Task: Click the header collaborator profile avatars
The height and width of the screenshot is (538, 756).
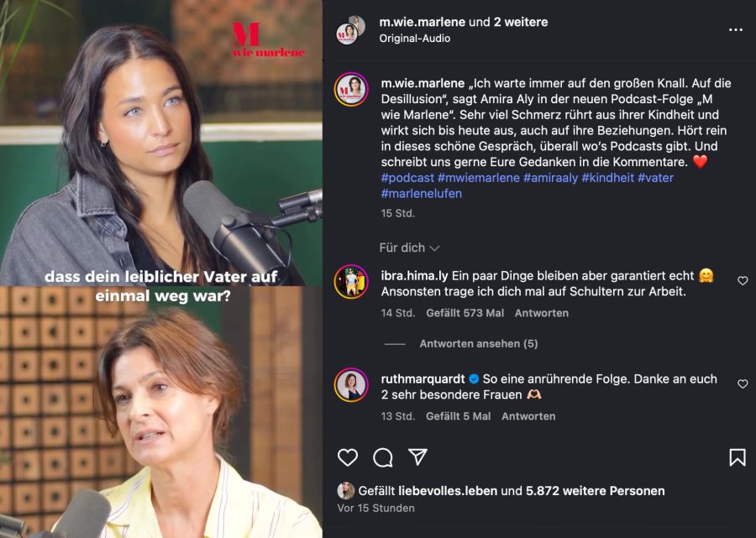Action: click(350, 30)
